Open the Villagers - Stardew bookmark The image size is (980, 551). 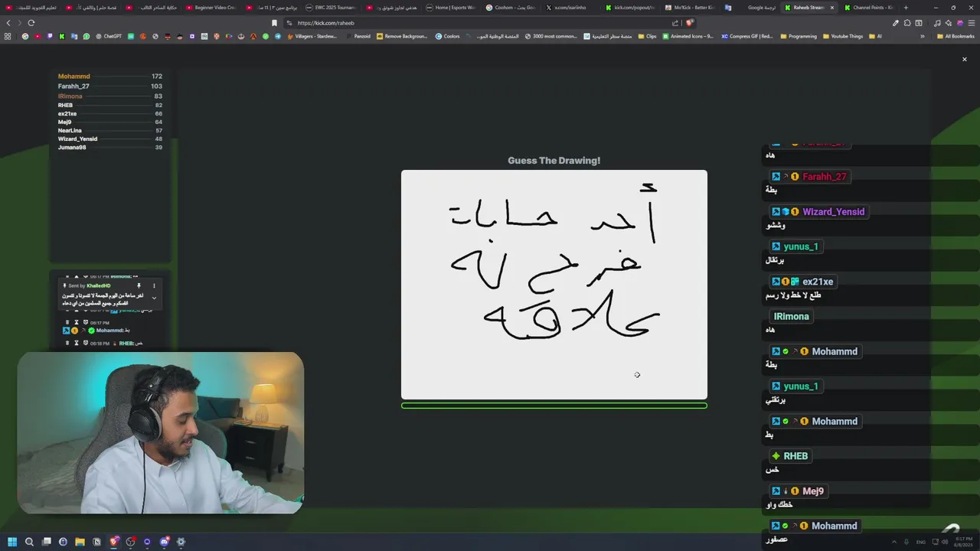pyautogui.click(x=312, y=36)
